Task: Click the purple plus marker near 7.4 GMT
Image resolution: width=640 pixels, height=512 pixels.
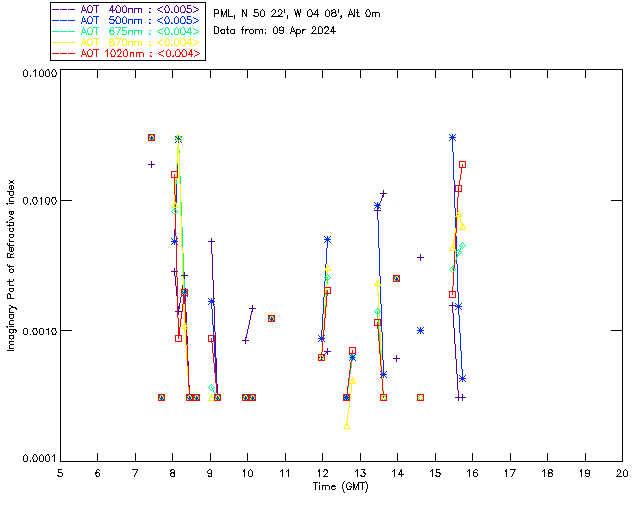Action: coord(151,165)
